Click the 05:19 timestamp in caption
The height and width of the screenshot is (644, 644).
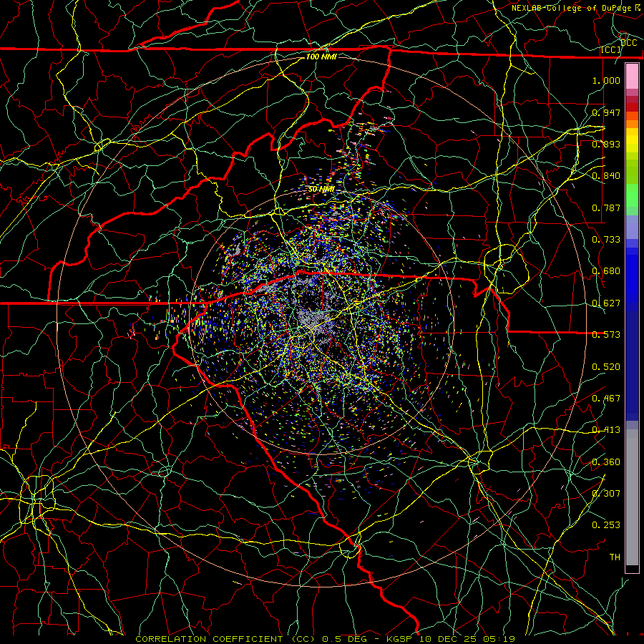coord(499,639)
